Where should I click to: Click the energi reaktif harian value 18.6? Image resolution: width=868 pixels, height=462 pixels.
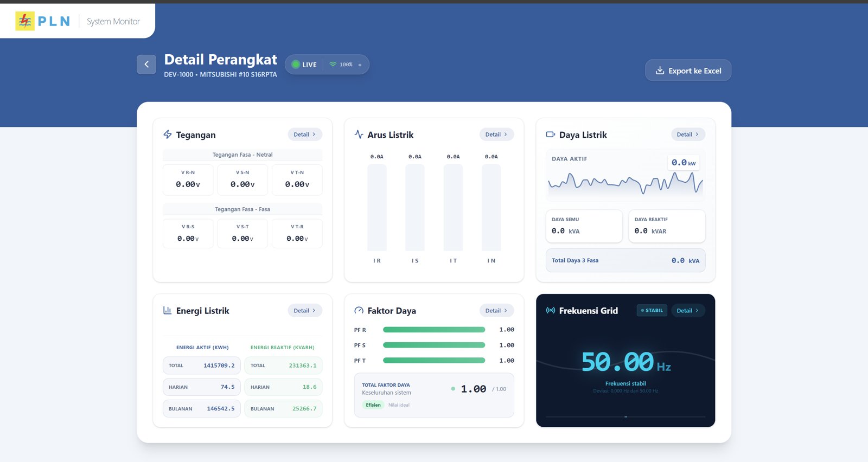pyautogui.click(x=310, y=387)
